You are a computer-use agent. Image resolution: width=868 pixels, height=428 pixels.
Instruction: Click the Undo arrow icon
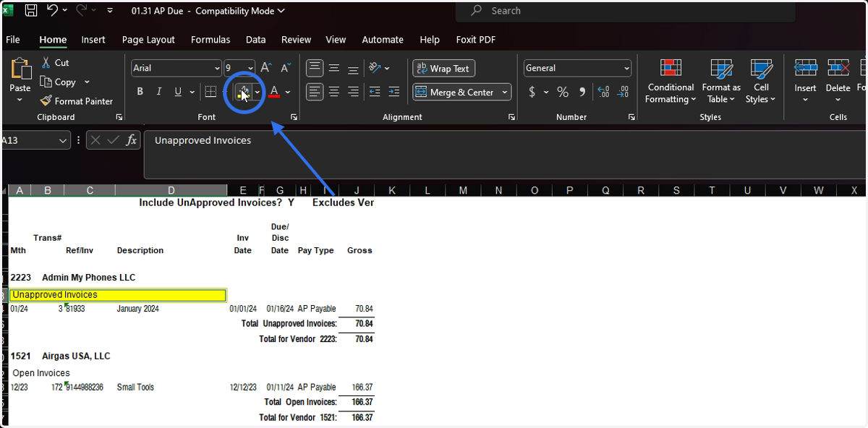click(52, 11)
